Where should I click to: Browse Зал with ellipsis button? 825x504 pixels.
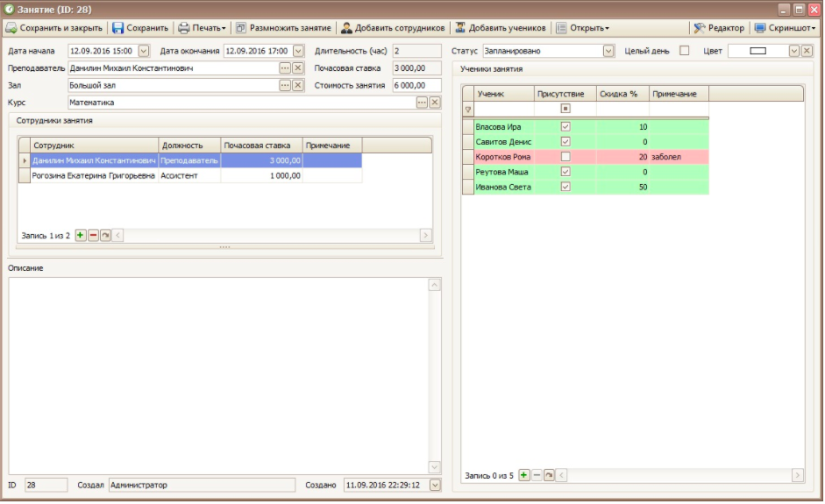(285, 85)
